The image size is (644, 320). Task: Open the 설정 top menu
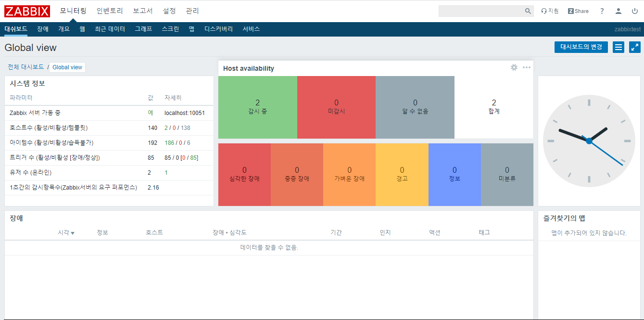[169, 11]
